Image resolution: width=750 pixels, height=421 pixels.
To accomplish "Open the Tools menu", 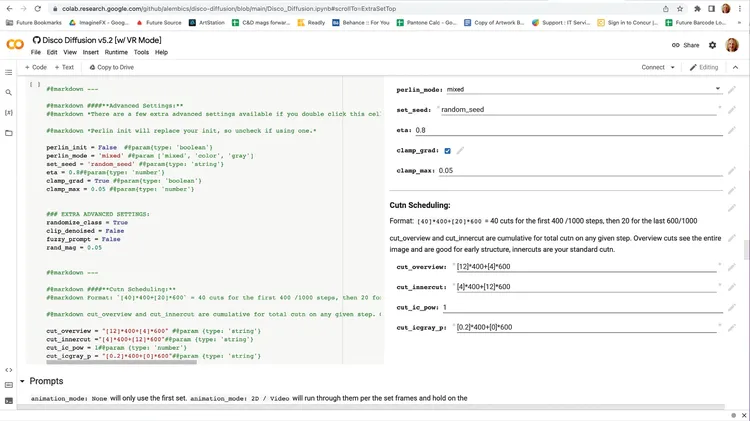I will [x=141, y=52].
